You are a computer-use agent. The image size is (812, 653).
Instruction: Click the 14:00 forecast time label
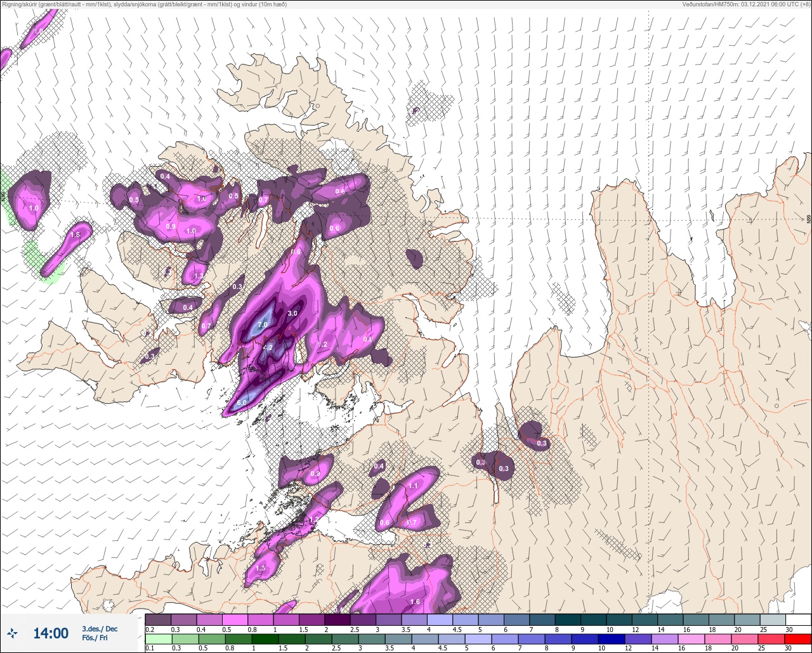point(51,633)
